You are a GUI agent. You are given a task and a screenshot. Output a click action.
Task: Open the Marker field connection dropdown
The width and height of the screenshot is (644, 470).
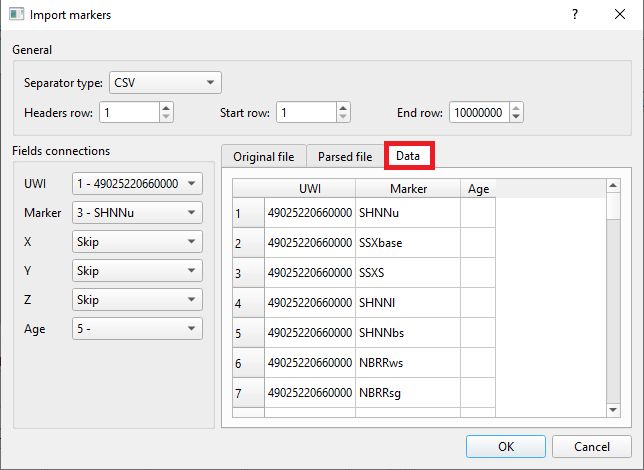[137, 212]
